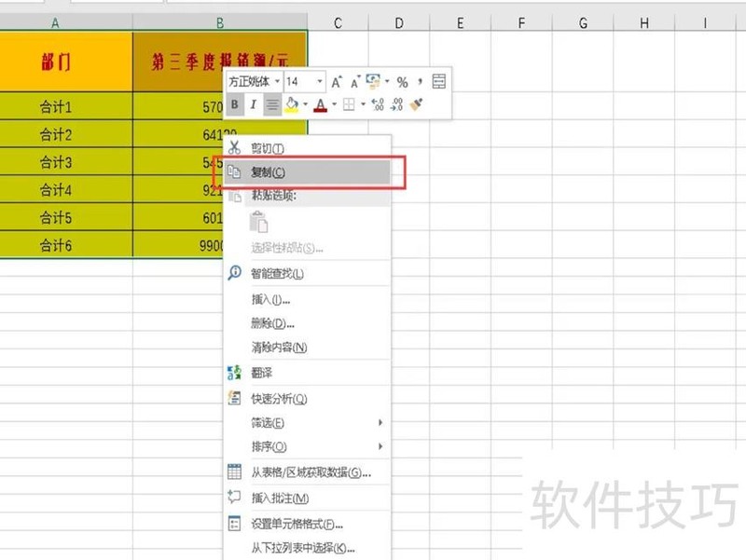Screen dimensions: 746x560
Task: Click the table data icon
Action: pyautogui.click(x=235, y=471)
